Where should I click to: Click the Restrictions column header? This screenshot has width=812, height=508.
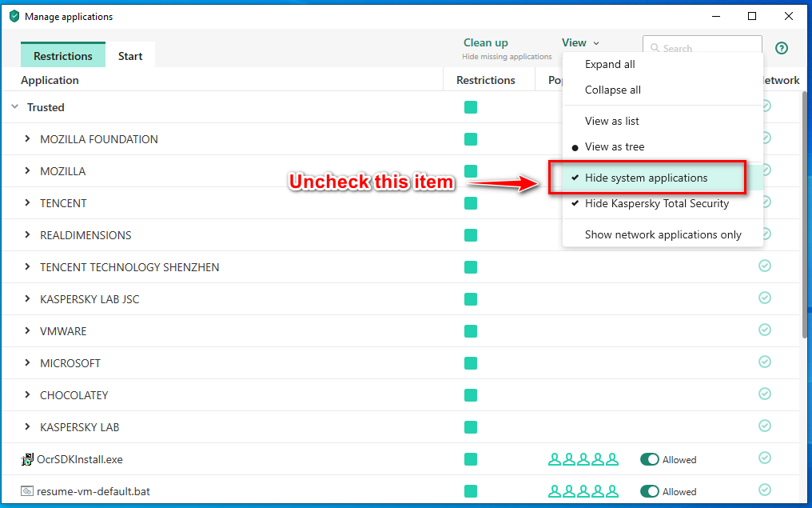click(486, 80)
